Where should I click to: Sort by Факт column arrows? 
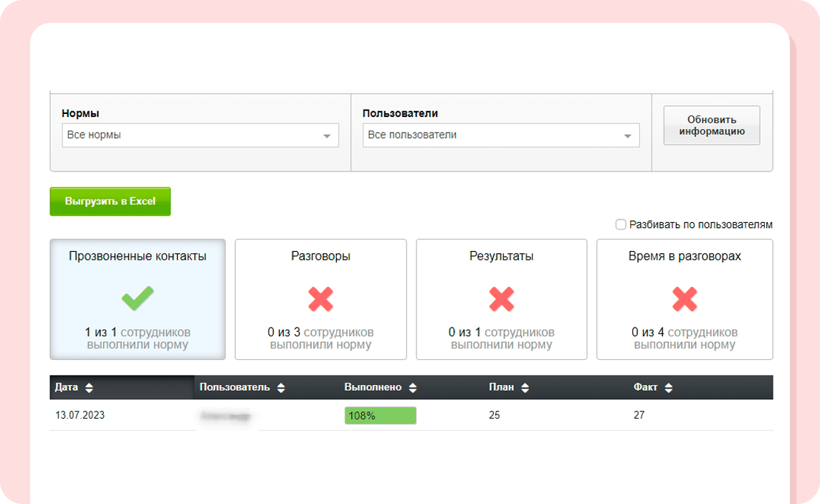(668, 387)
